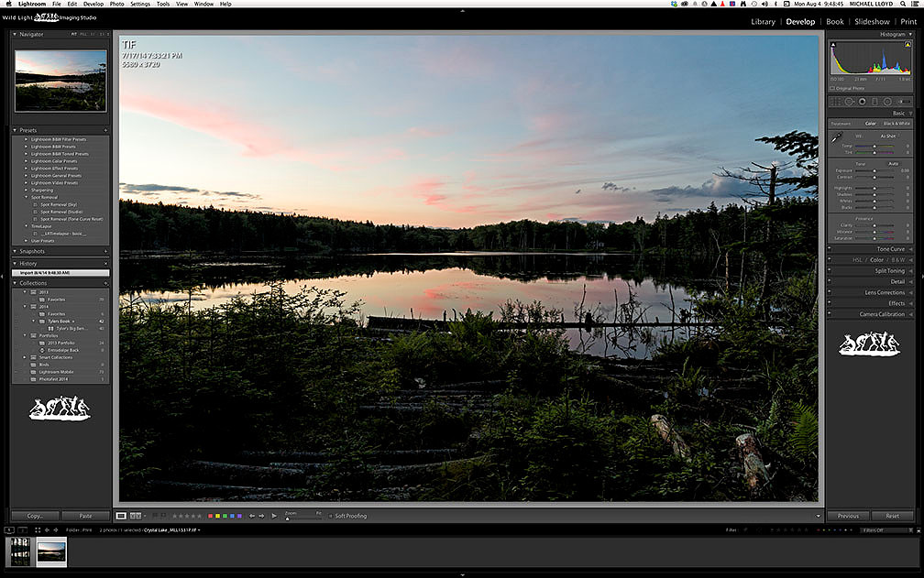Select the White Balance eyedropper tool
The width and height of the screenshot is (924, 578).
837,138
